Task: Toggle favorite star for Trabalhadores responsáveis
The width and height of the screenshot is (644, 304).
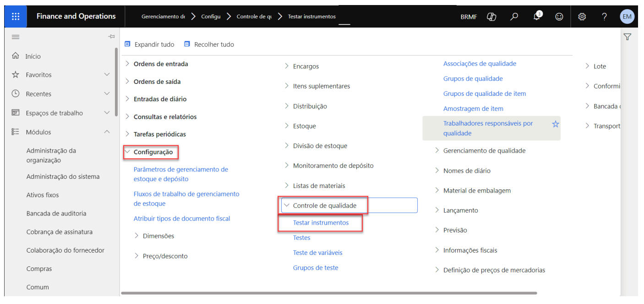Action: click(555, 124)
